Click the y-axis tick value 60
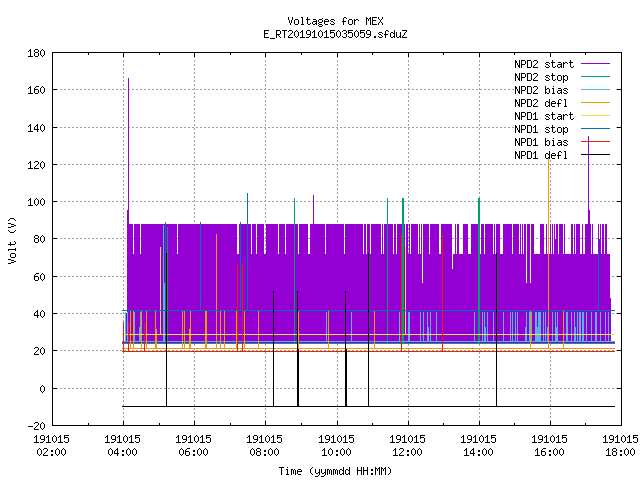640x480 pixels. pyautogui.click(x=39, y=277)
